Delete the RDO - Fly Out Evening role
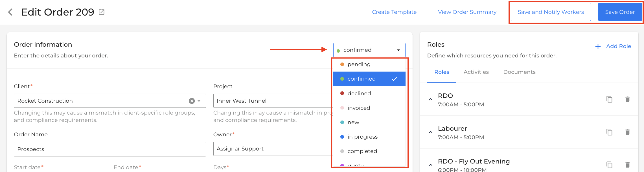 [627, 165]
